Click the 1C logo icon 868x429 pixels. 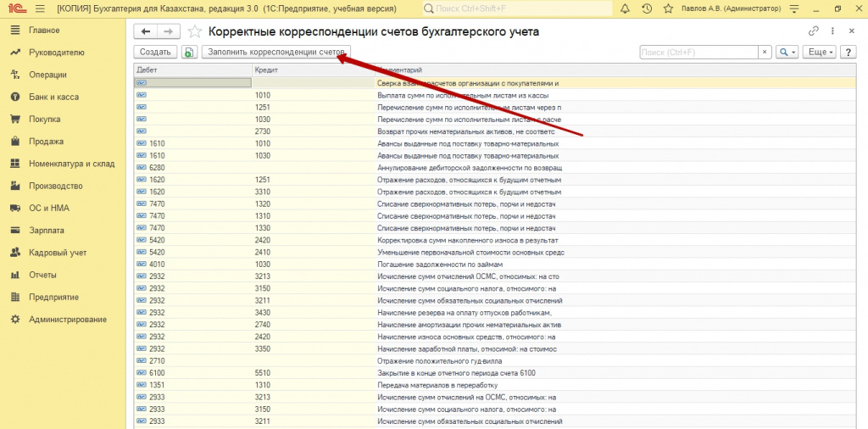coord(15,8)
